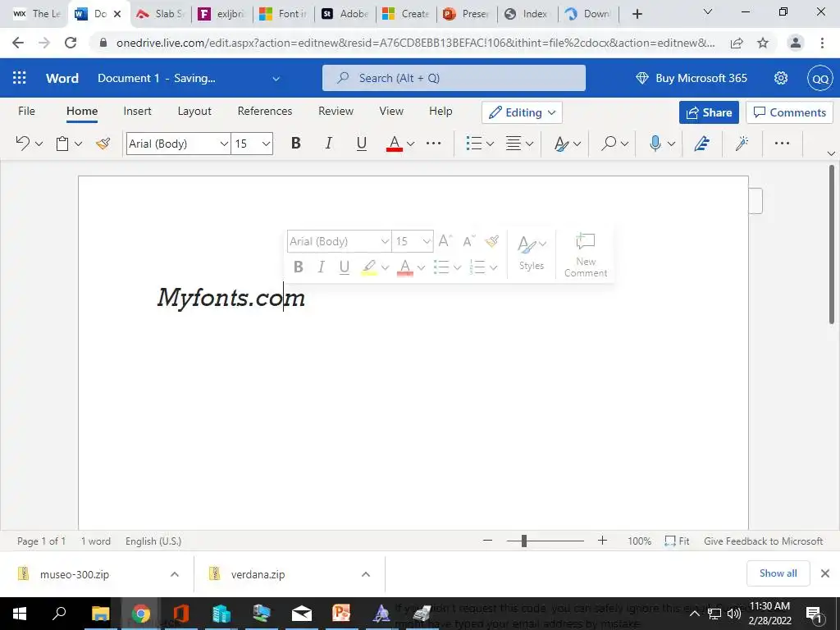Click Give Feedback to Microsoft
840x630 pixels.
tap(763, 541)
